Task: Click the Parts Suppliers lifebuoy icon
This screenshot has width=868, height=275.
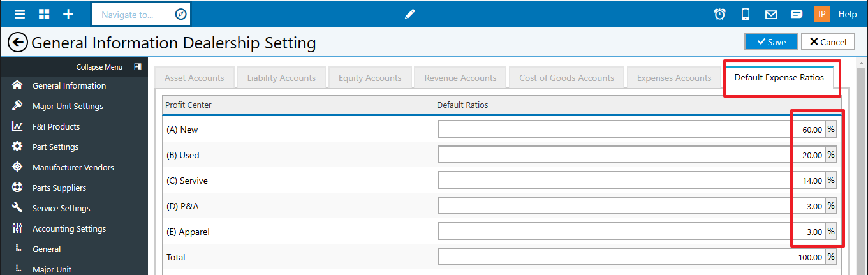Action: coord(17,188)
